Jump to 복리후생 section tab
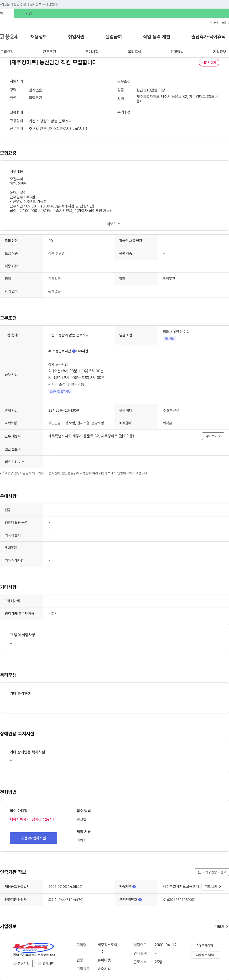Screen dimensions: 229x980 click(x=135, y=52)
